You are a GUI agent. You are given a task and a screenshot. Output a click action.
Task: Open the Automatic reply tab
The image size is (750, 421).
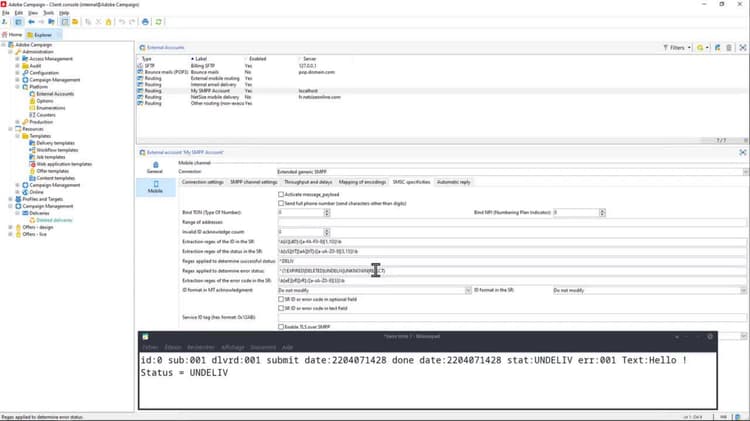[x=453, y=182]
